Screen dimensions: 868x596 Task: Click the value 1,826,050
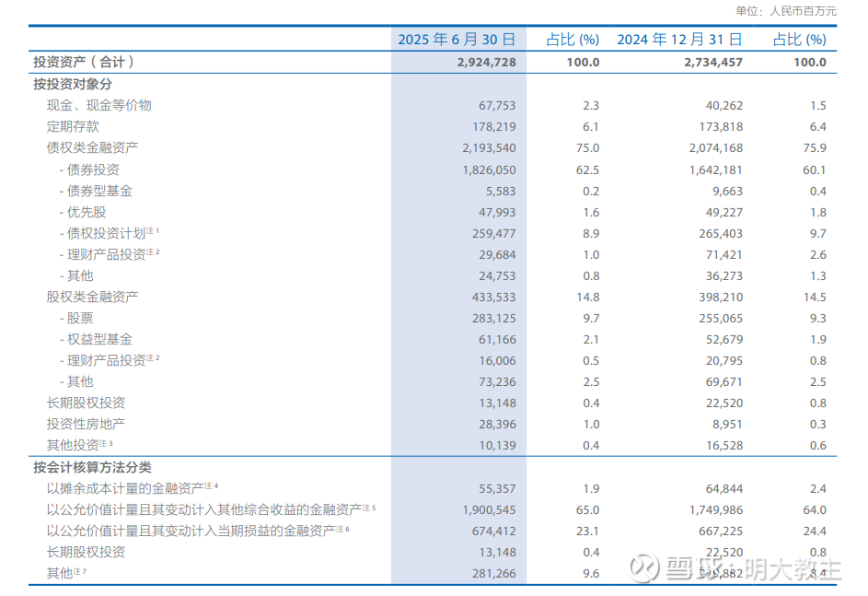[490, 170]
